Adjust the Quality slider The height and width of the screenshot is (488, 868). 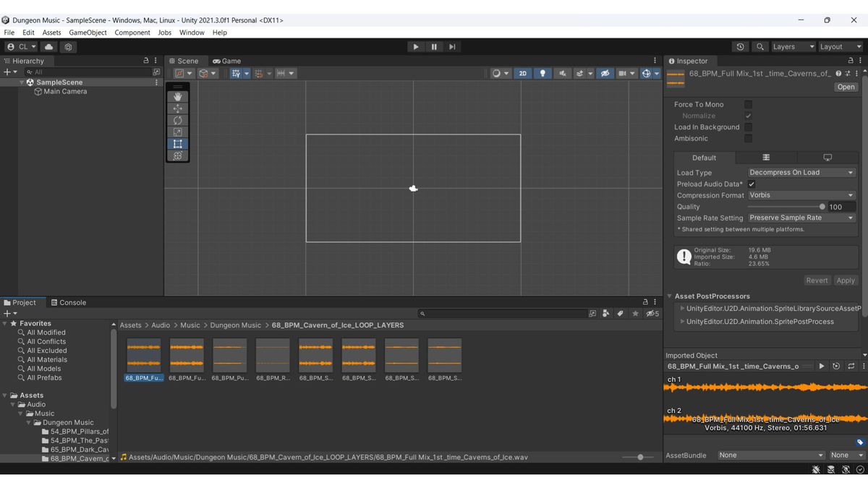[x=822, y=207]
